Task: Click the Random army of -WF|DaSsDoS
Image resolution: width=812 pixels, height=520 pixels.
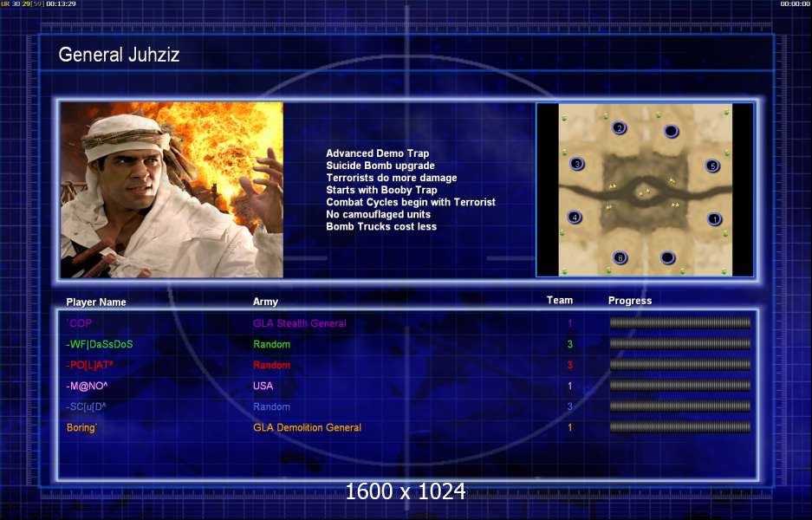Action: pyautogui.click(x=271, y=344)
